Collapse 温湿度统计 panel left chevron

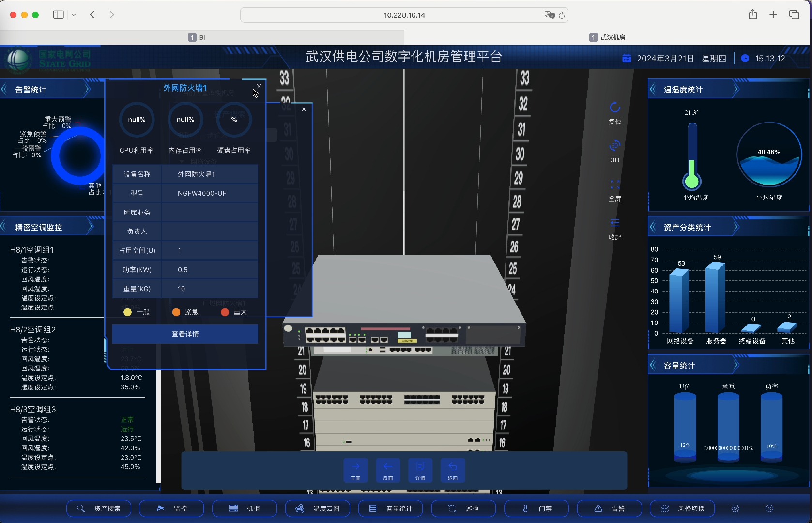tap(653, 89)
